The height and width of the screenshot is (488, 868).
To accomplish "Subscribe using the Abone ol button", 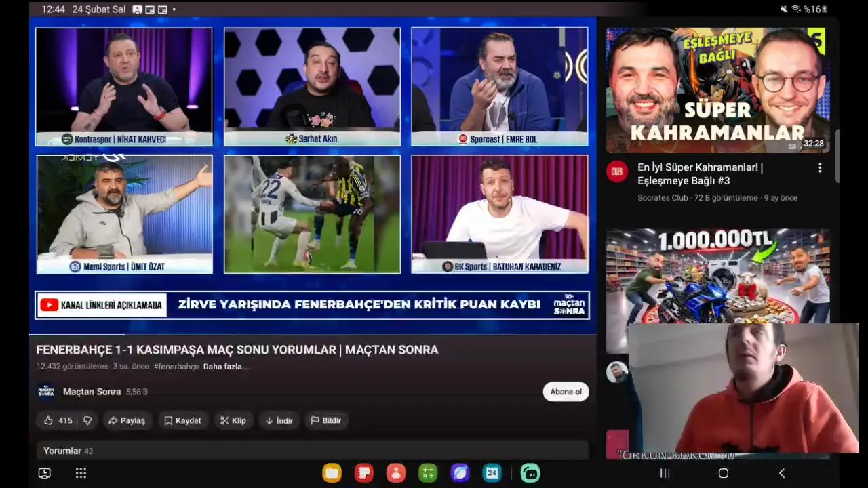I will pyautogui.click(x=566, y=392).
